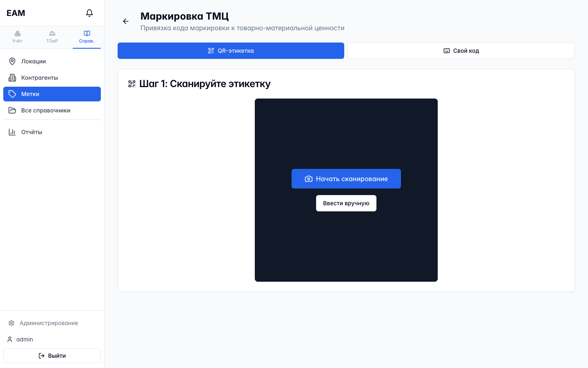588x368 pixels.
Task: Click the Локации pin icon
Action: pos(12,61)
